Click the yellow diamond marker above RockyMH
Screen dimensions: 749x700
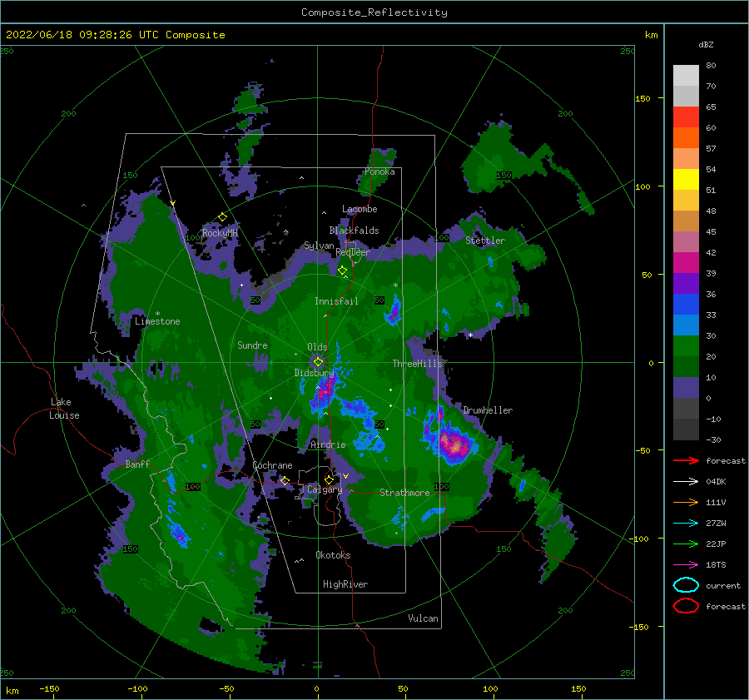[222, 217]
